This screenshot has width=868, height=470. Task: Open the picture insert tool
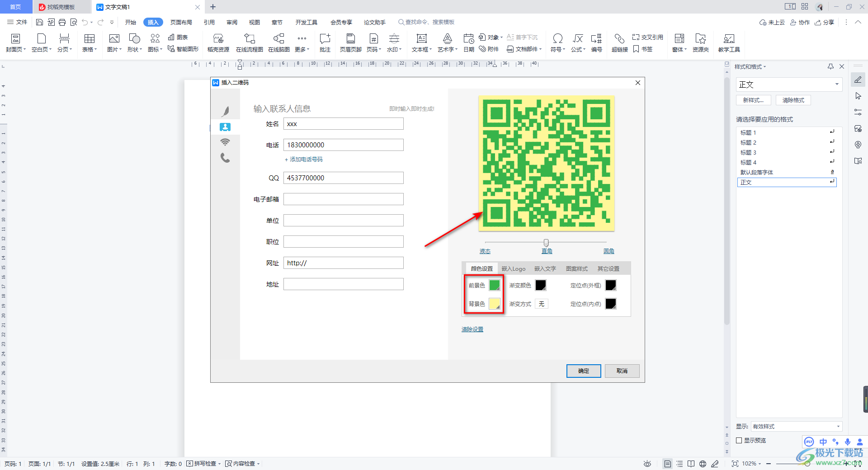tap(114, 43)
